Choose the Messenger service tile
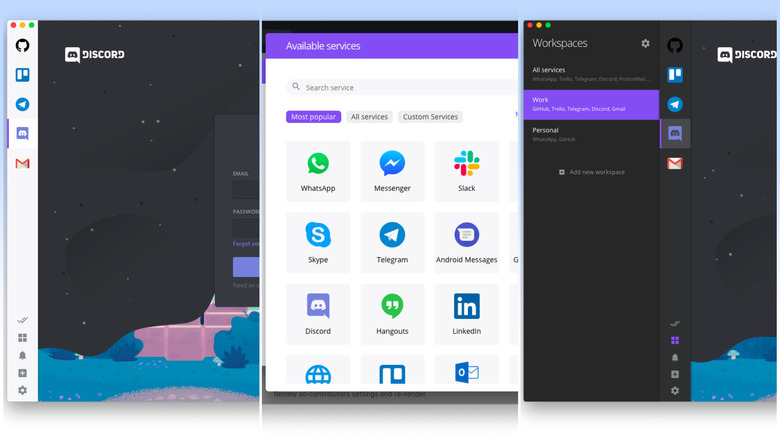This screenshot has width=780, height=438. [x=392, y=172]
